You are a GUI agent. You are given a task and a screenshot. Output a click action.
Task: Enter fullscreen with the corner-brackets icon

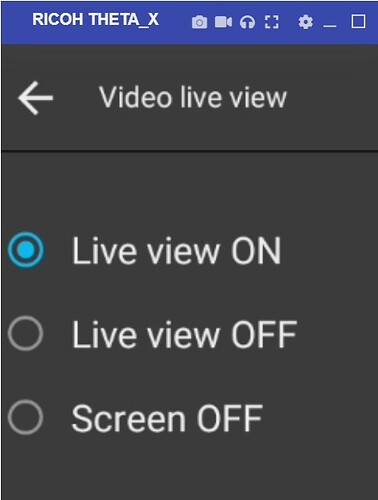click(272, 22)
